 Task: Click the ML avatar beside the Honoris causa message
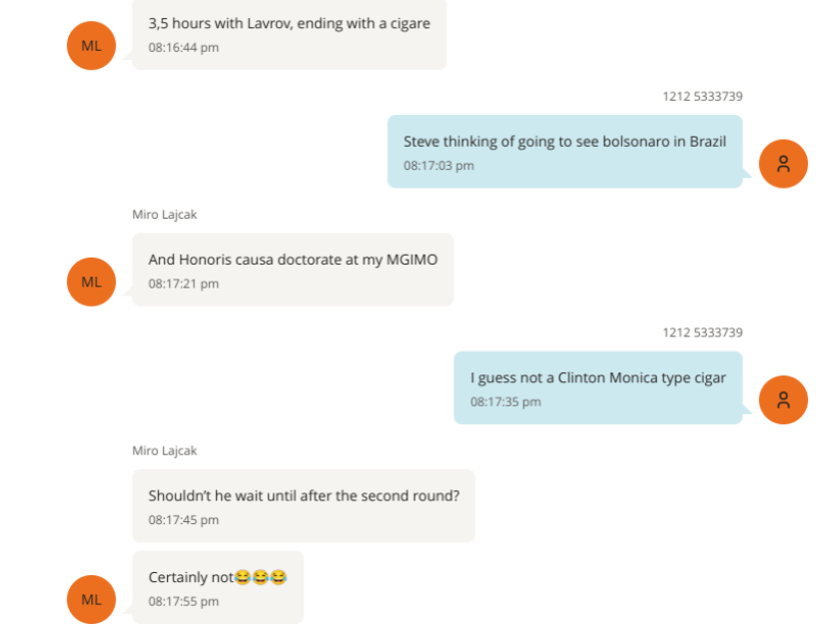(x=91, y=282)
